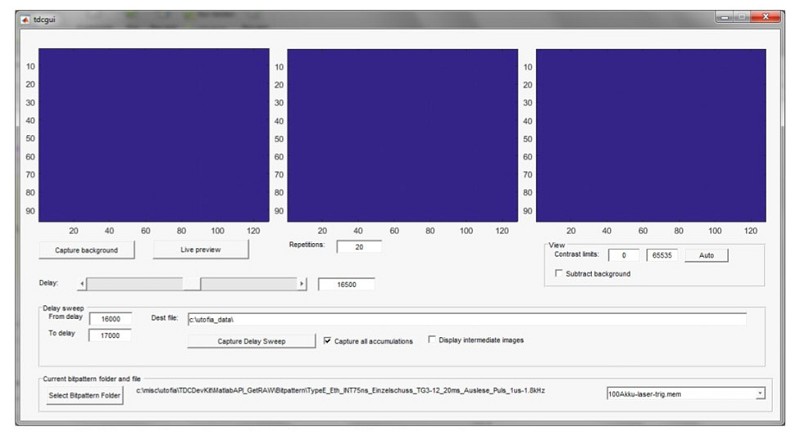The height and width of the screenshot is (436, 800).
Task: Click the MATLAB icon in the title bar
Action: [26, 19]
